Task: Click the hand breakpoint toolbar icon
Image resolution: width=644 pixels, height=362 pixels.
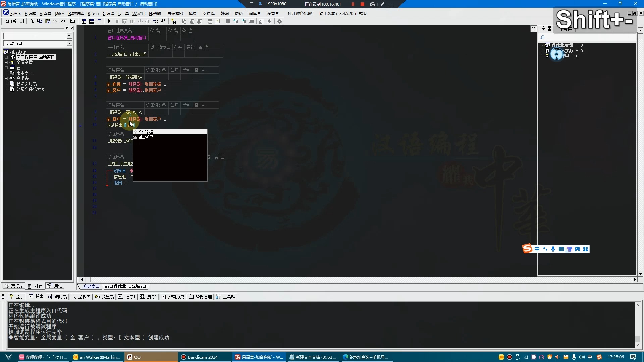Action: pyautogui.click(x=163, y=21)
